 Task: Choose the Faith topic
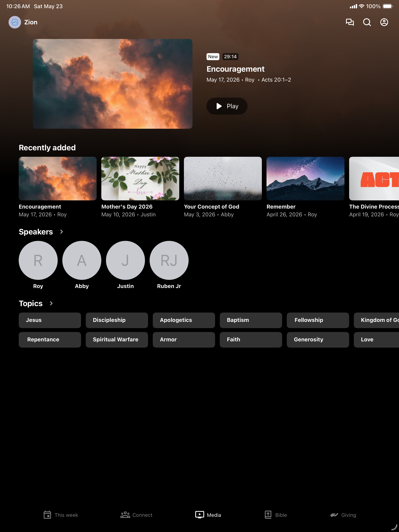tap(251, 340)
